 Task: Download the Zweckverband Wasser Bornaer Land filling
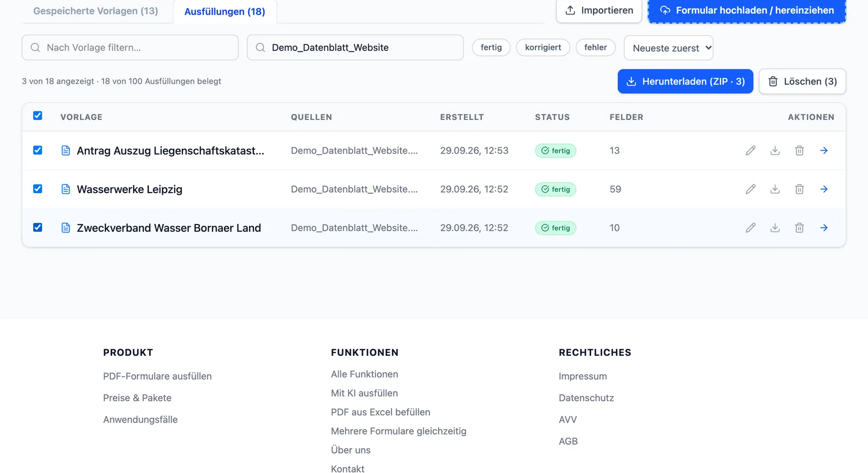click(775, 228)
